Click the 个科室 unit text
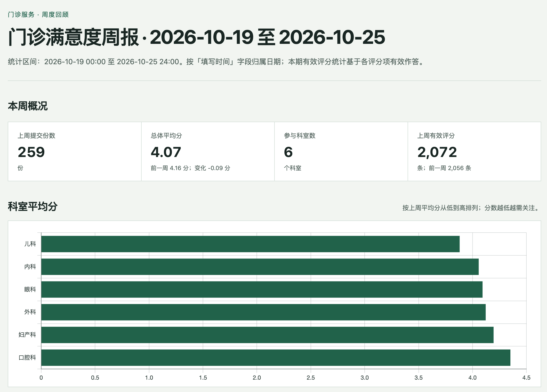 coord(293,168)
